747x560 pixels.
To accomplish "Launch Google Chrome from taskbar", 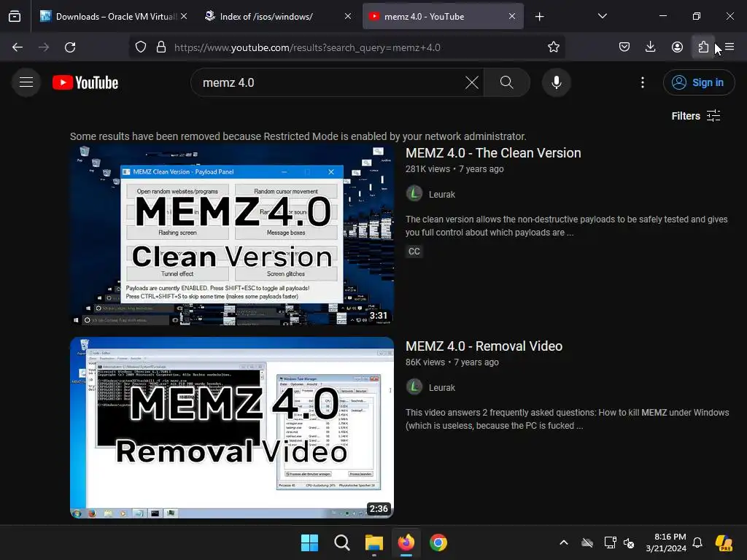I will (x=438, y=542).
